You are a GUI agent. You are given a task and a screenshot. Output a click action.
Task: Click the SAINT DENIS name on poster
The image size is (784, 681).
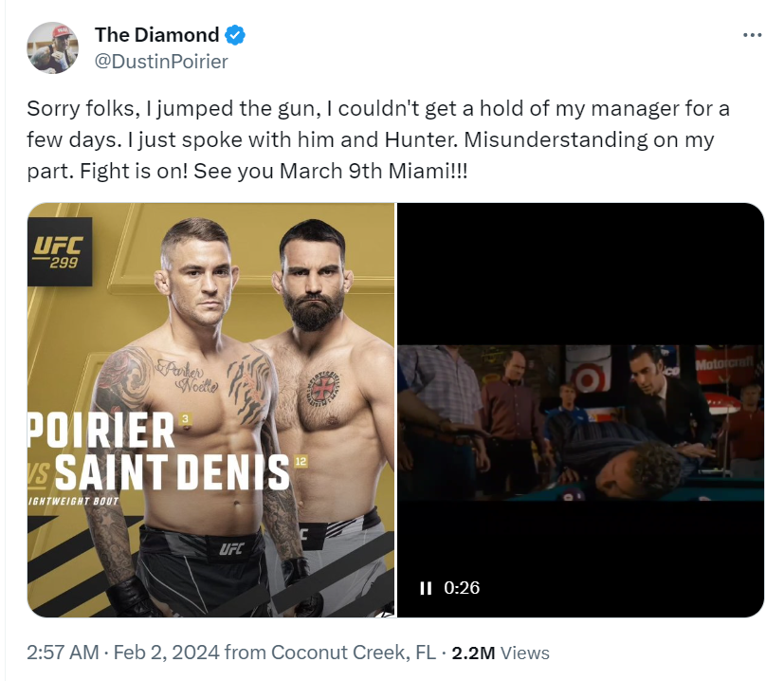[171, 471]
